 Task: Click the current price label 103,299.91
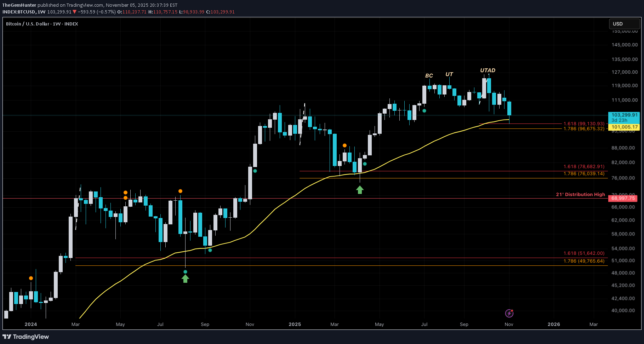click(624, 115)
